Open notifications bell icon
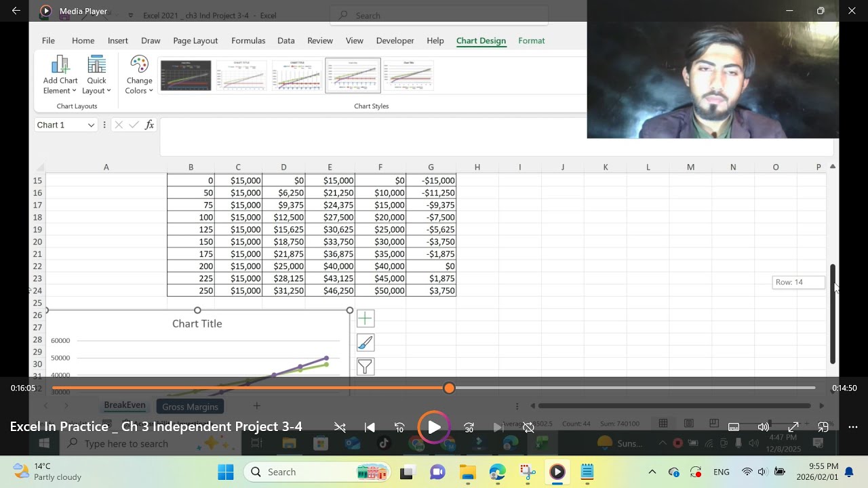Viewport: 868px width, 488px height. [x=848, y=472]
